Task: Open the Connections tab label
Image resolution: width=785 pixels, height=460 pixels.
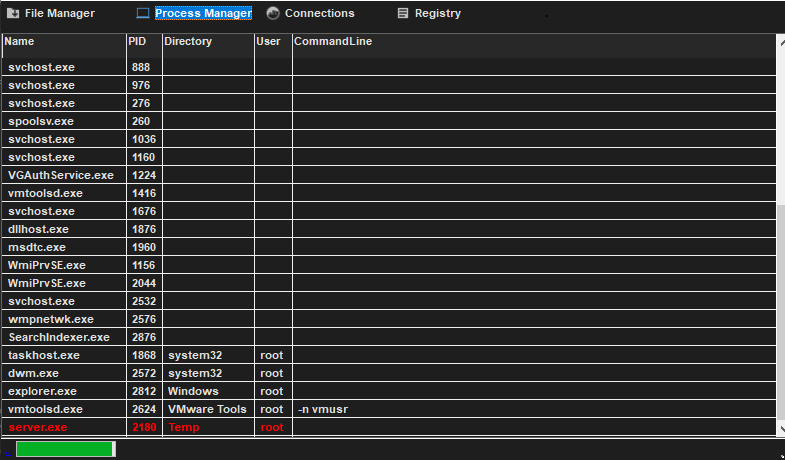Action: [319, 14]
